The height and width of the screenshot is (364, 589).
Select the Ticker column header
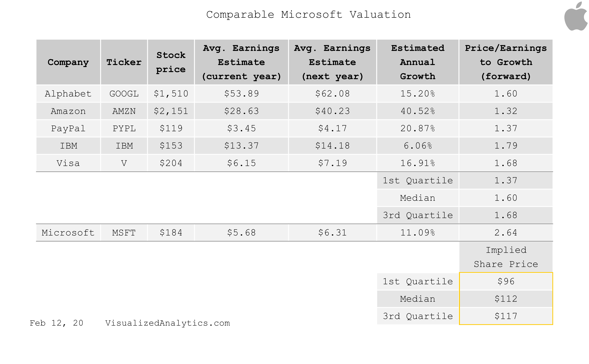124,62
